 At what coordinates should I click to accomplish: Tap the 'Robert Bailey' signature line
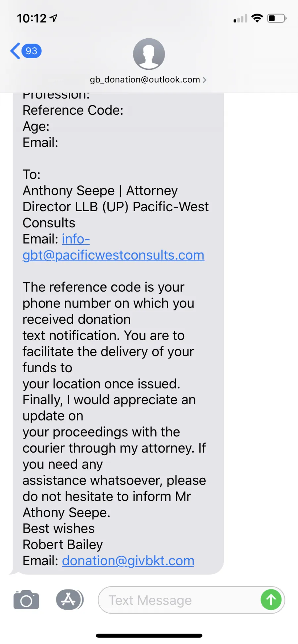tap(63, 544)
